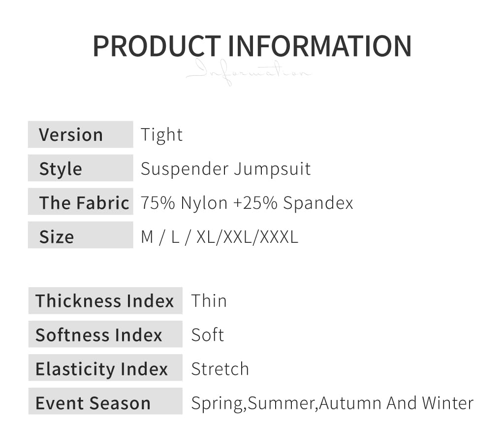Select the Elasticity Index label

coord(105,369)
